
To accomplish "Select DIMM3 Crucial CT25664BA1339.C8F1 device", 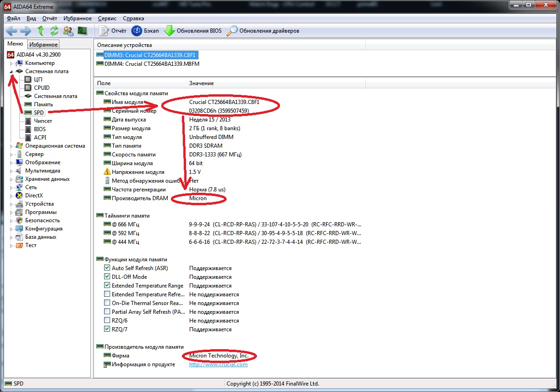I will [x=147, y=55].
